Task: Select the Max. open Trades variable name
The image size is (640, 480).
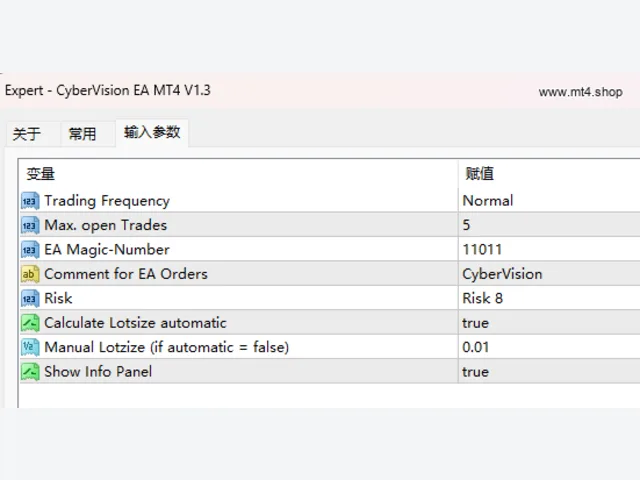Action: (x=106, y=225)
